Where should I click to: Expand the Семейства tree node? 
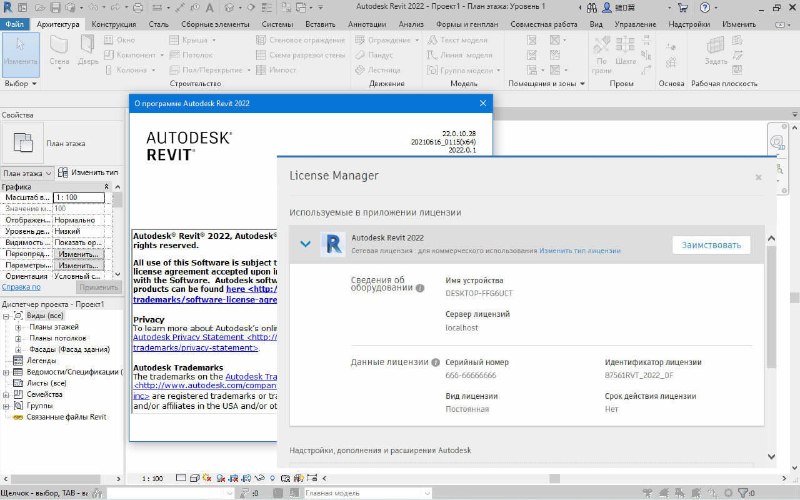pos(6,394)
